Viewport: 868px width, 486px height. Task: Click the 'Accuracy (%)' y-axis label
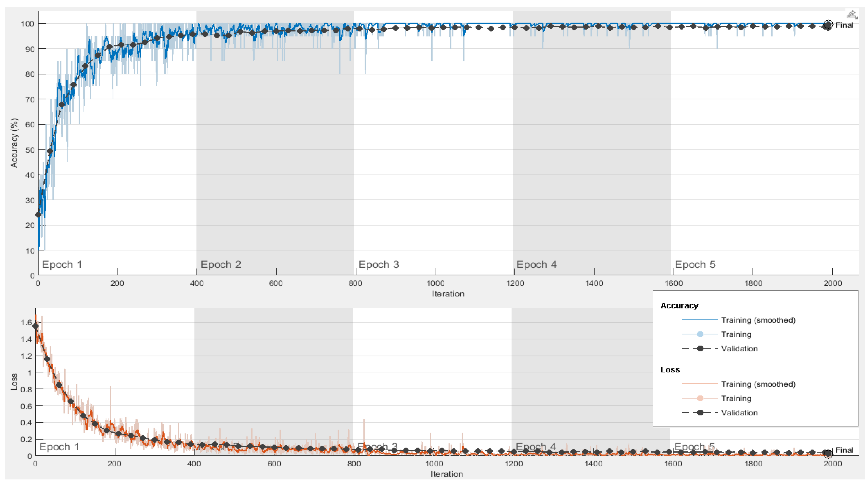pyautogui.click(x=14, y=143)
